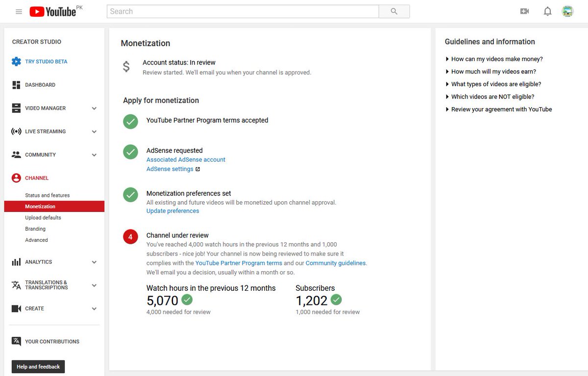The height and width of the screenshot is (376, 588).
Task: Click the Create camera icon
Action: (16, 308)
